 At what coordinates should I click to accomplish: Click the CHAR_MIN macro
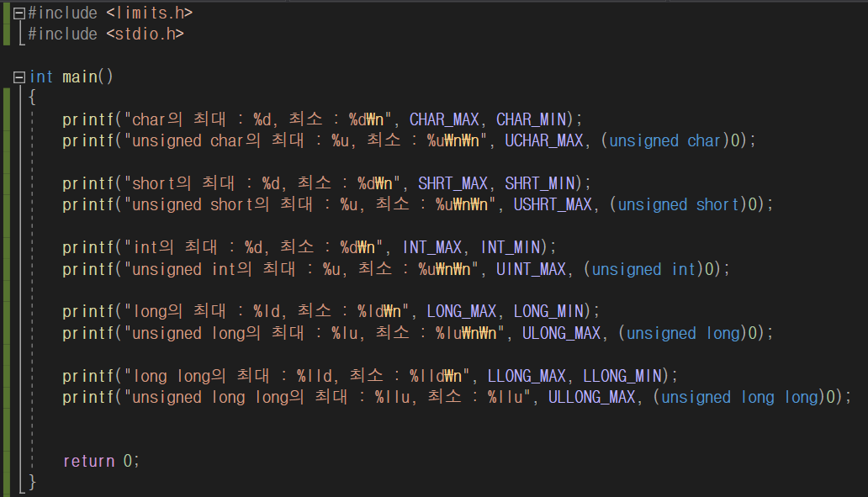pyautogui.click(x=531, y=119)
